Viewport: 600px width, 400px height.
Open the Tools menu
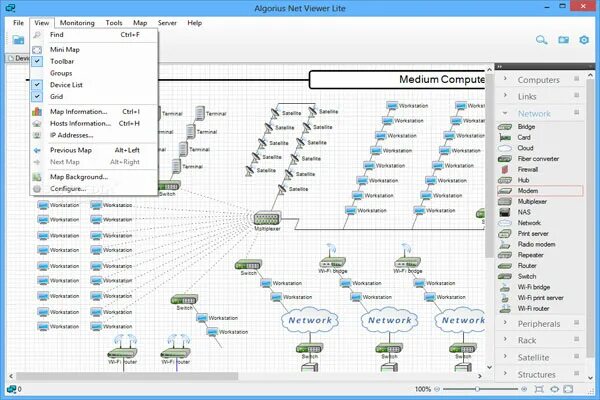point(114,23)
